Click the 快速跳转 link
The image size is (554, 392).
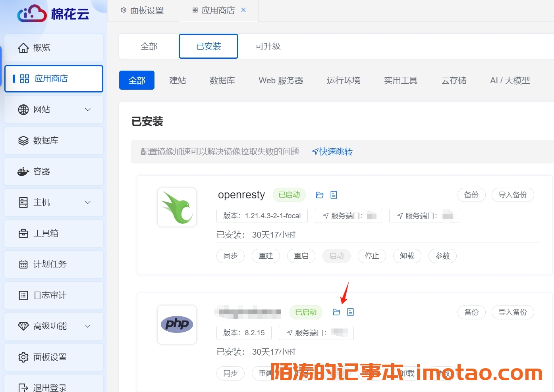pyautogui.click(x=332, y=152)
